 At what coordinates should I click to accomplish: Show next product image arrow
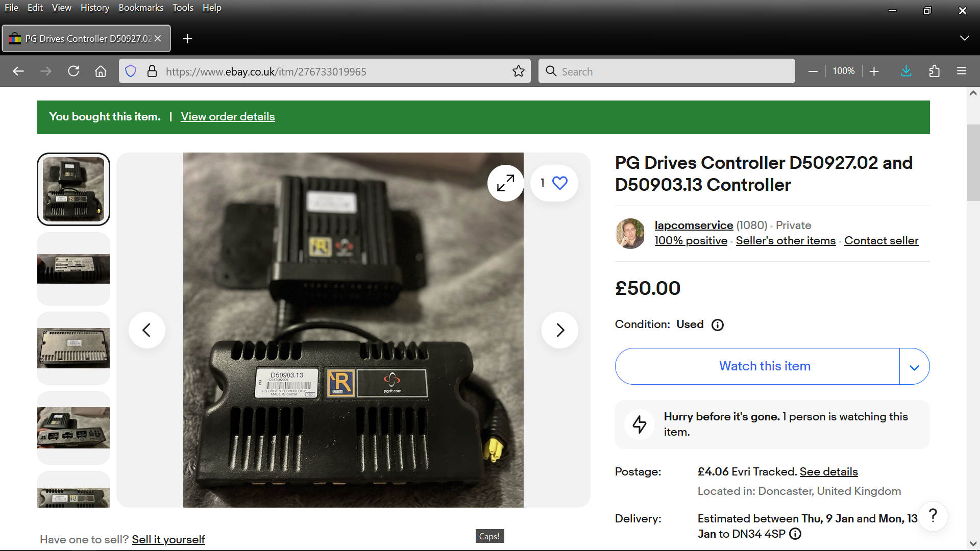pos(559,330)
